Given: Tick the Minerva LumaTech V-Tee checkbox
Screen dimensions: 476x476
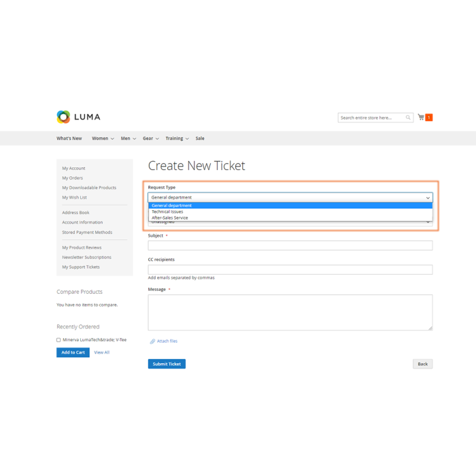Looking at the screenshot, I should pos(58,340).
